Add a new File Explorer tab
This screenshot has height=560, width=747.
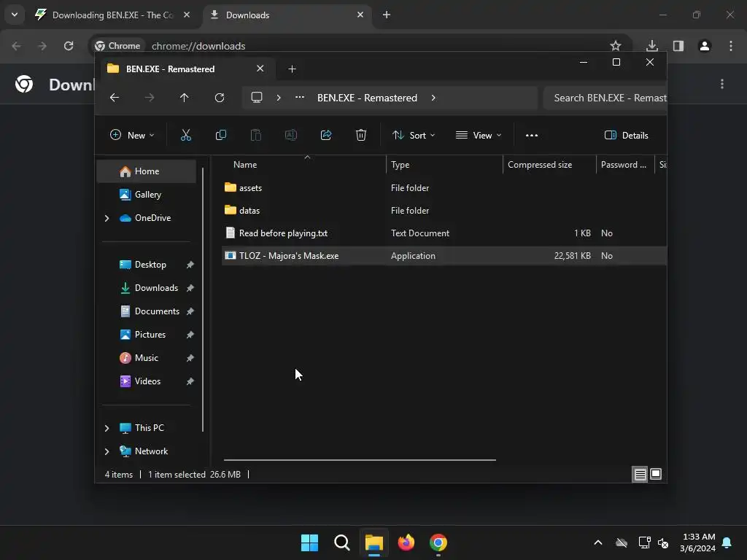292,69
